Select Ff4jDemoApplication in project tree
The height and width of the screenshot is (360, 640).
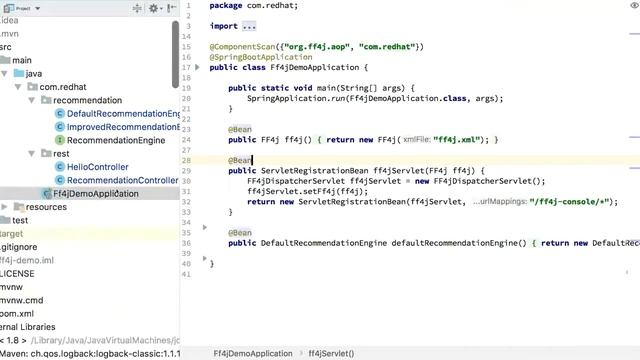pyautogui.click(x=96, y=193)
